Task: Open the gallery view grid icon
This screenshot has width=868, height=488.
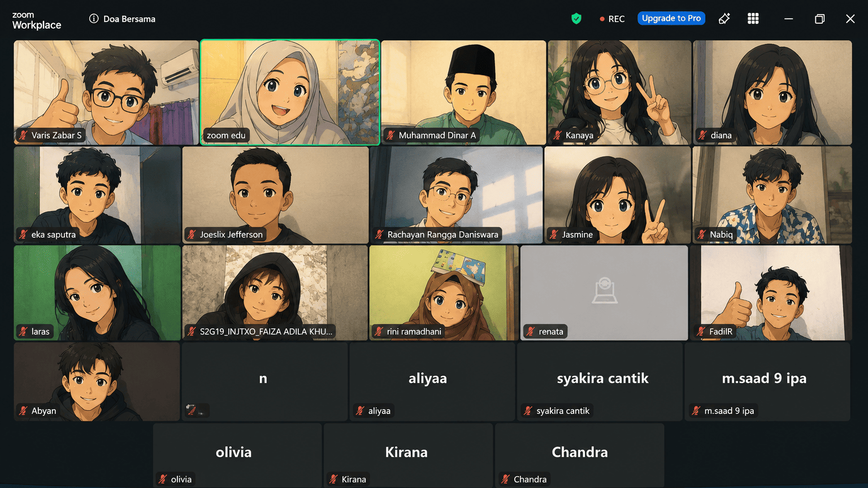Action: [x=753, y=19]
